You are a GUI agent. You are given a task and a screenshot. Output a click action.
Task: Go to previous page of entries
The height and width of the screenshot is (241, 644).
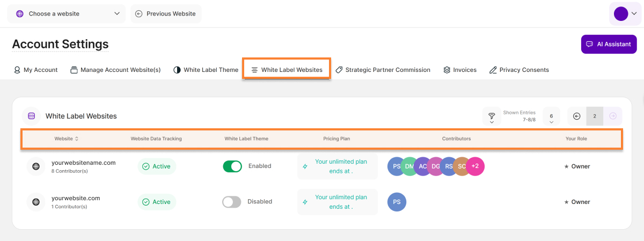(x=576, y=116)
